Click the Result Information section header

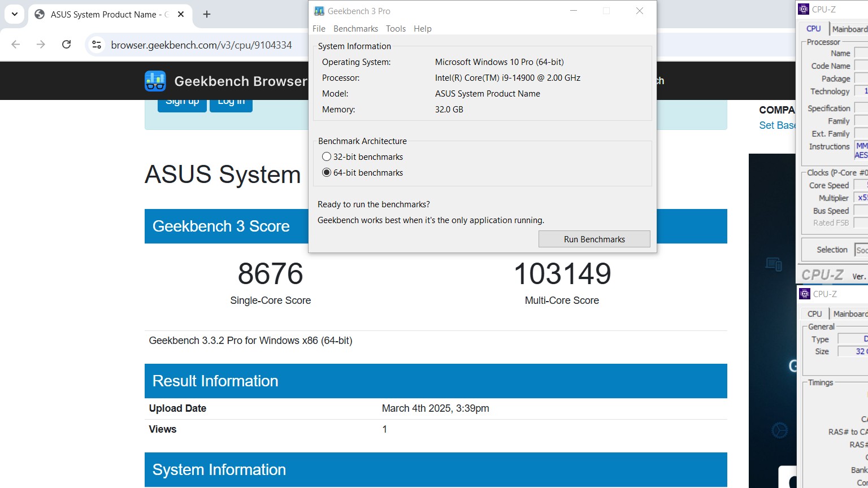pos(436,381)
